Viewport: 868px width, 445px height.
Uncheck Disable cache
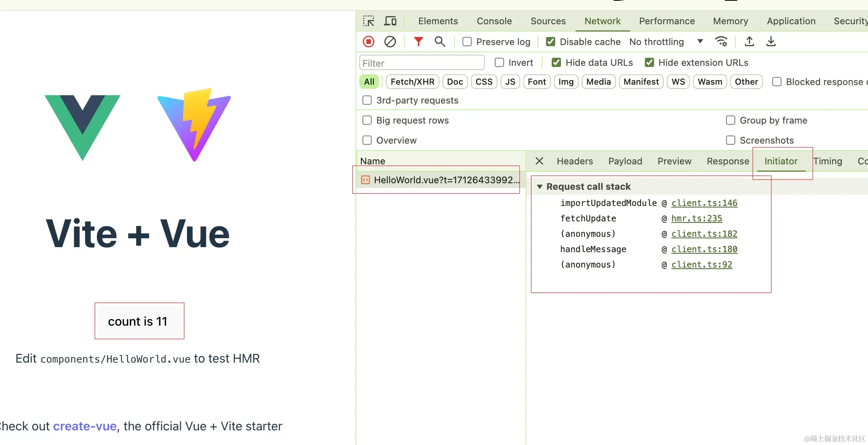(x=551, y=42)
